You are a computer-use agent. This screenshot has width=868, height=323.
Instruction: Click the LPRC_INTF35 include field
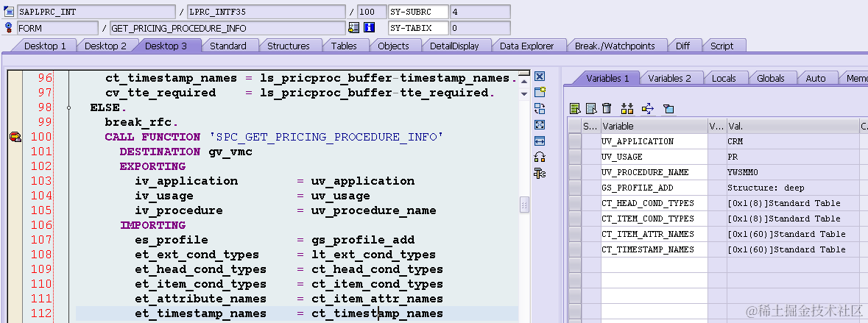(267, 12)
